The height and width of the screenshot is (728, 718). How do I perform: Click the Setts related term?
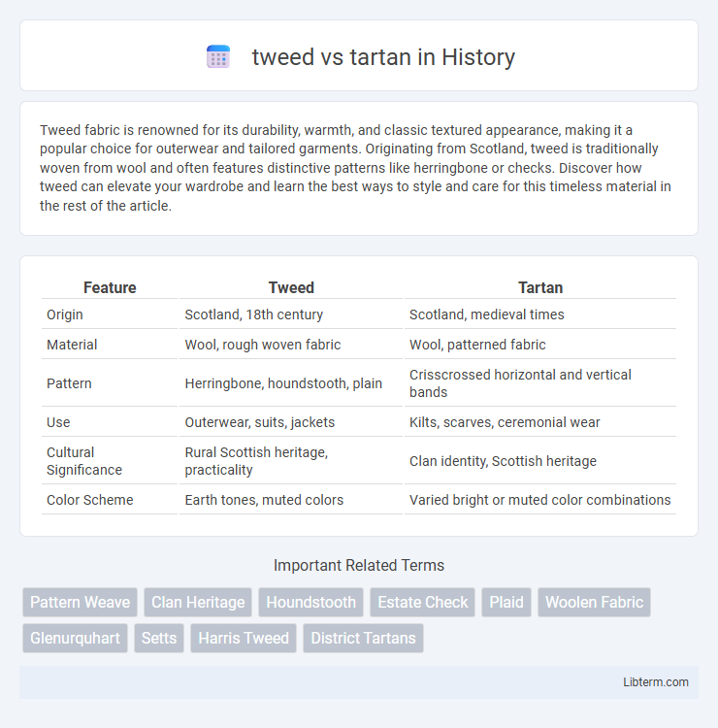[x=159, y=638]
